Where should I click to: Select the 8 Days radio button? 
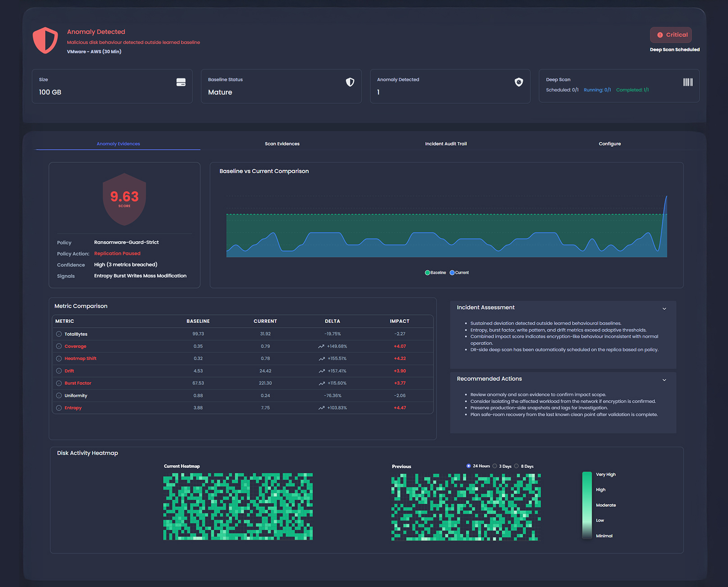pyautogui.click(x=517, y=466)
